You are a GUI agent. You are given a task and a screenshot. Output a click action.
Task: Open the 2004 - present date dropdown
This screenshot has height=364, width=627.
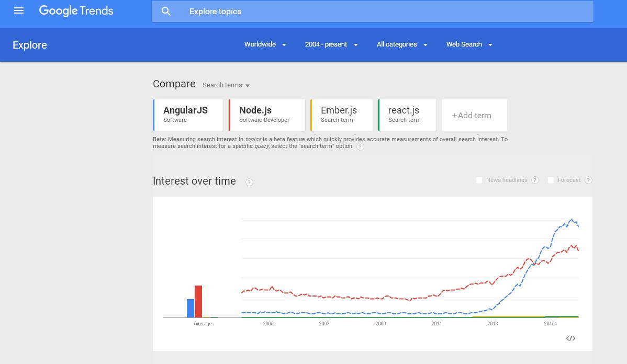331,44
